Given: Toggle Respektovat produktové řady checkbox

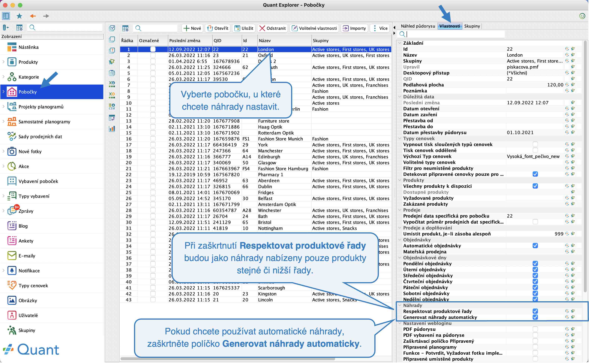Looking at the screenshot, I should click(x=535, y=312).
